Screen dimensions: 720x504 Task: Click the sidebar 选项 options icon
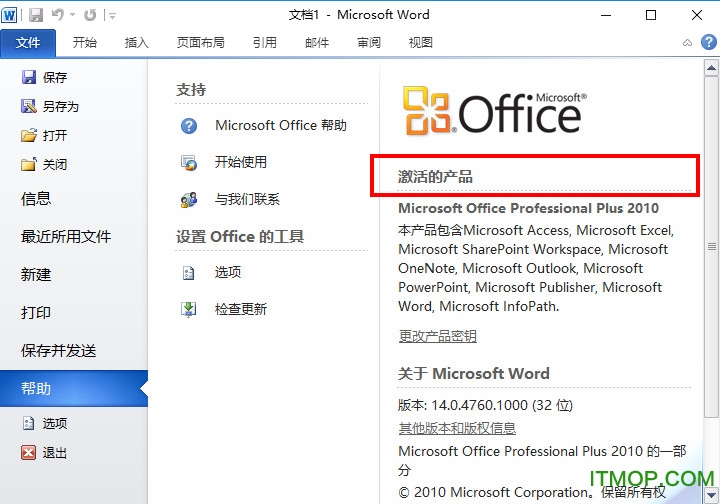[x=28, y=423]
